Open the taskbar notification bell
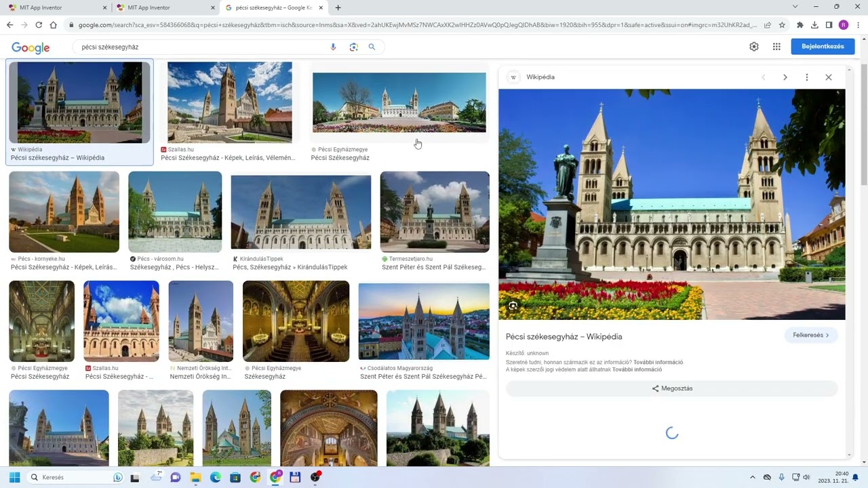 click(856, 477)
